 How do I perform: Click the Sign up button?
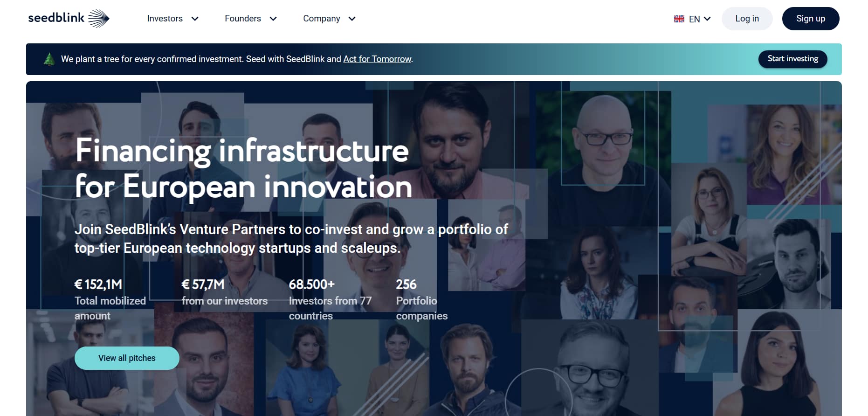pyautogui.click(x=811, y=19)
